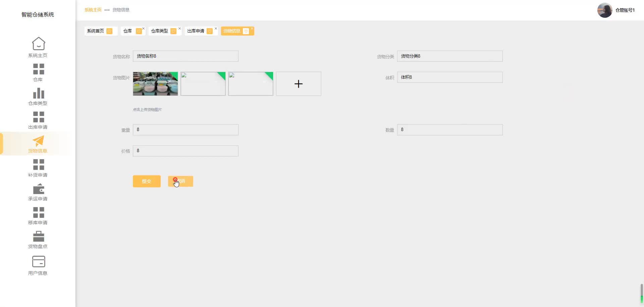Click 系统主页 breadcrumb link
Image resolution: width=644 pixels, height=307 pixels.
93,10
